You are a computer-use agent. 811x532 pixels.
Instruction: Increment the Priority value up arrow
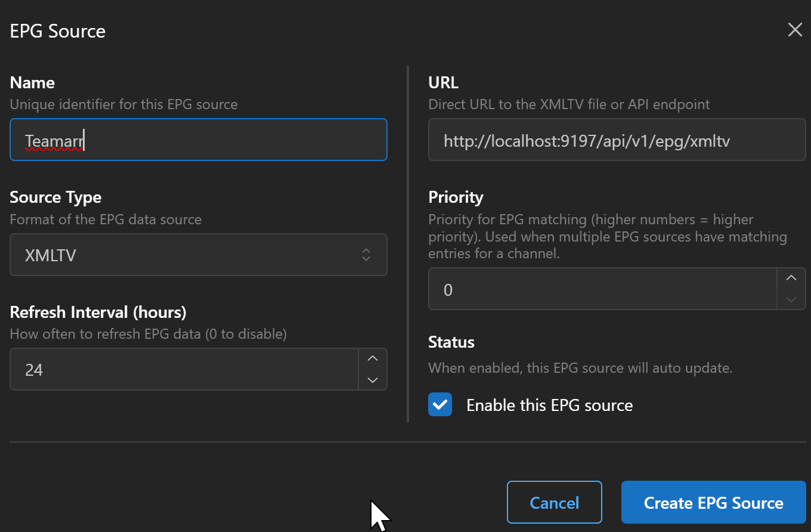791,279
